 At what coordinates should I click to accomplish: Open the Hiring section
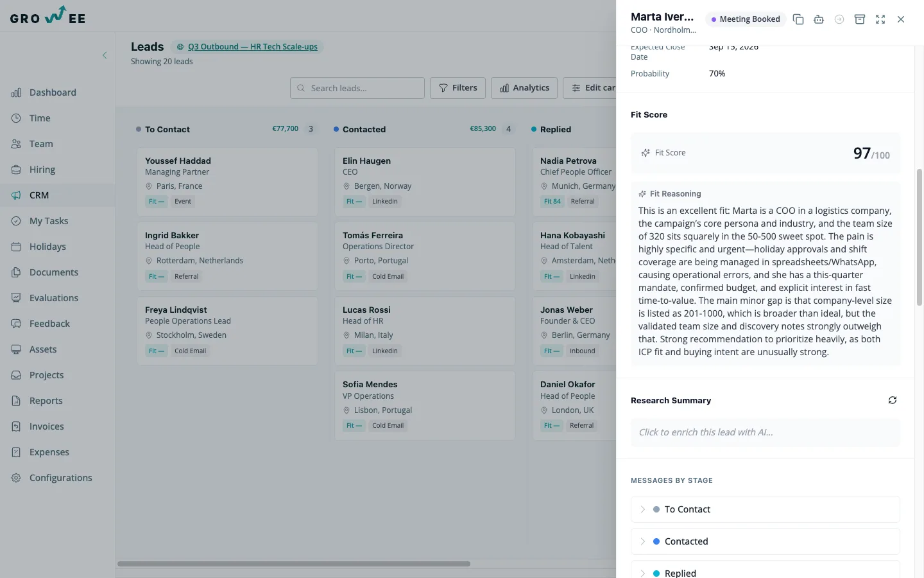(58, 170)
